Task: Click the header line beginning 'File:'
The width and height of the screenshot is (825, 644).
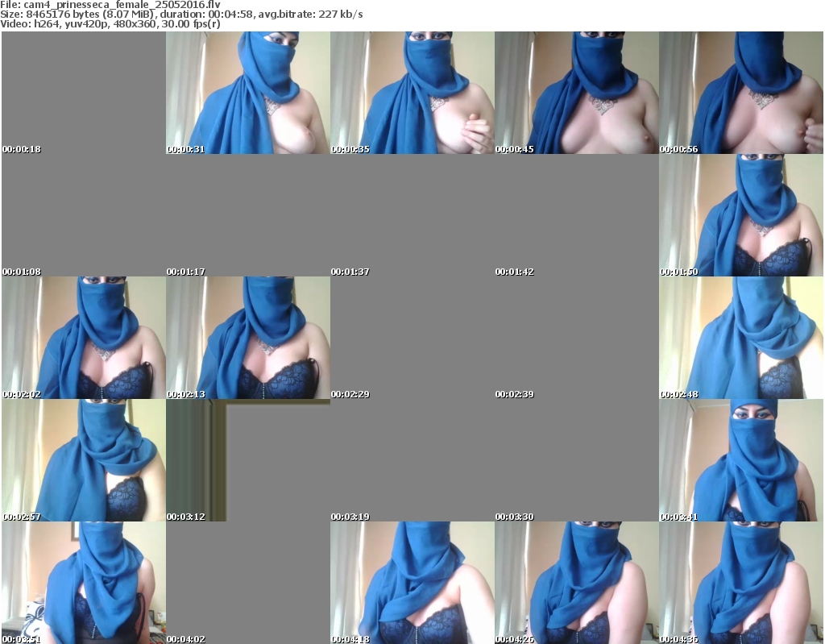Action: coord(110,5)
